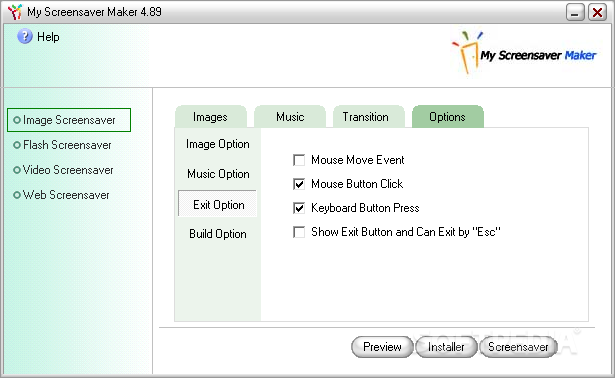Close the My Screensaver Maker window
The width and height of the screenshot is (615, 378).
click(598, 13)
